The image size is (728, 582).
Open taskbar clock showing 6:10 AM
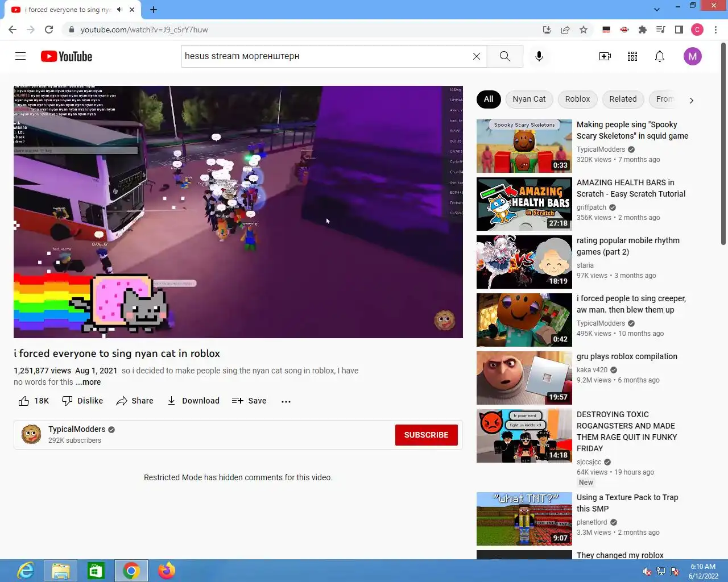click(x=703, y=571)
